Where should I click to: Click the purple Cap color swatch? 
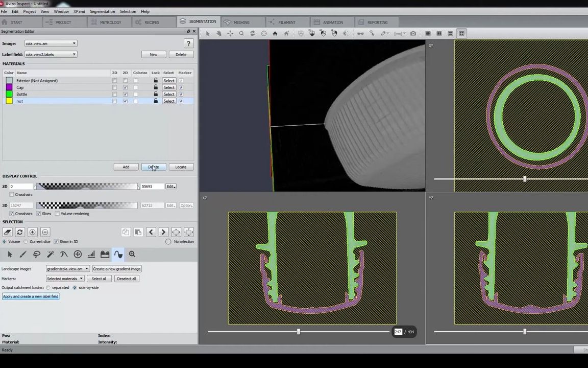point(9,87)
